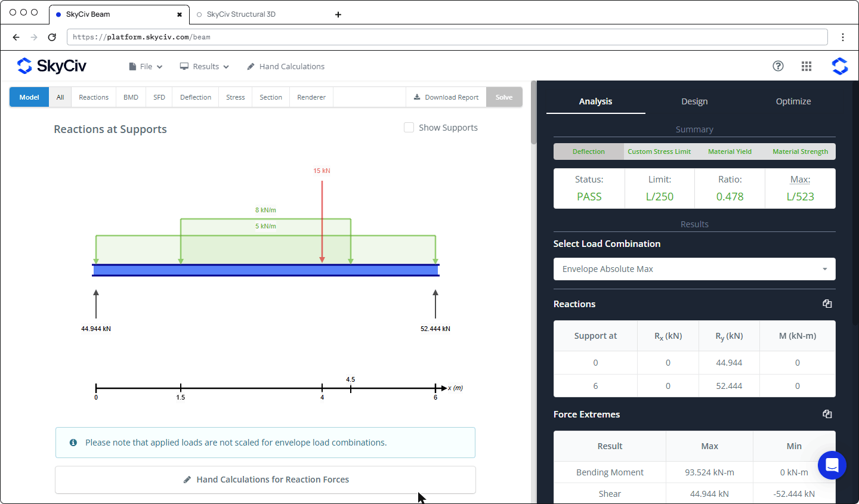This screenshot has height=504, width=859.
Task: Expand the Envelope Absolute Max dropdown
Action: 694,269
